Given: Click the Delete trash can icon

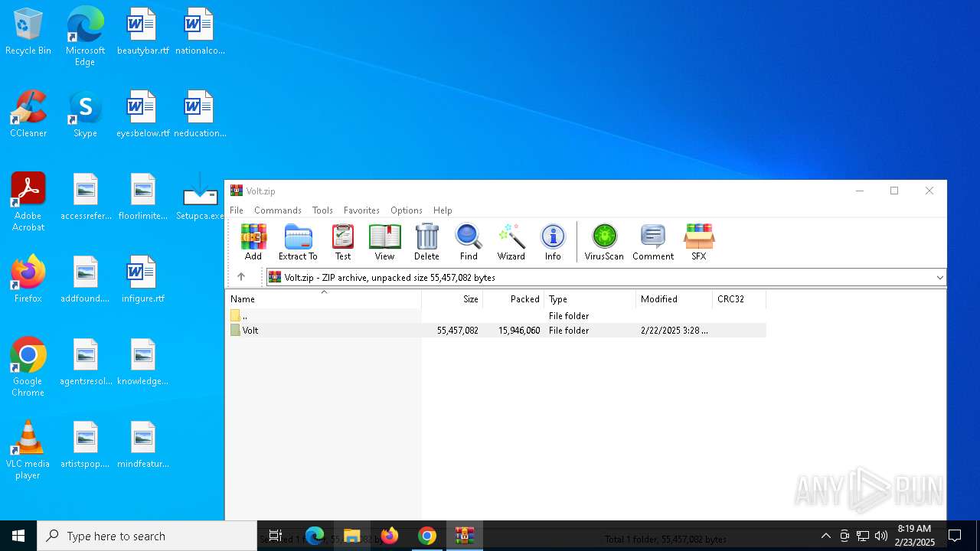Looking at the screenshot, I should (x=426, y=242).
